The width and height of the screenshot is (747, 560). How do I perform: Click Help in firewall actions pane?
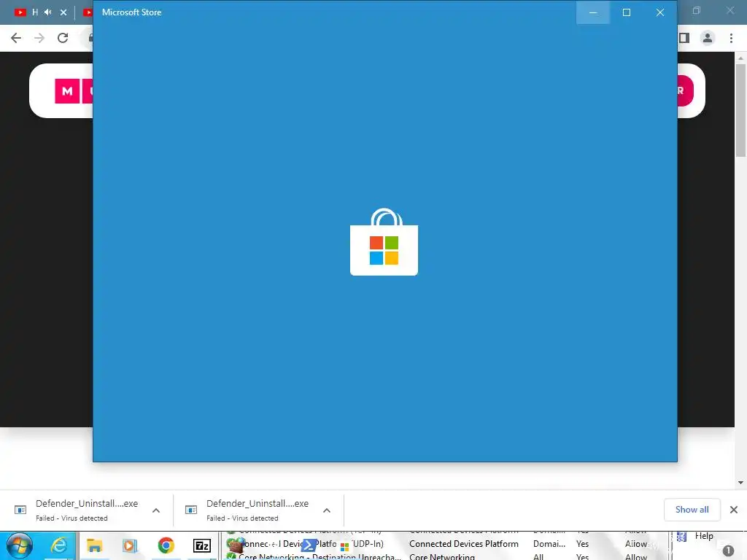704,536
